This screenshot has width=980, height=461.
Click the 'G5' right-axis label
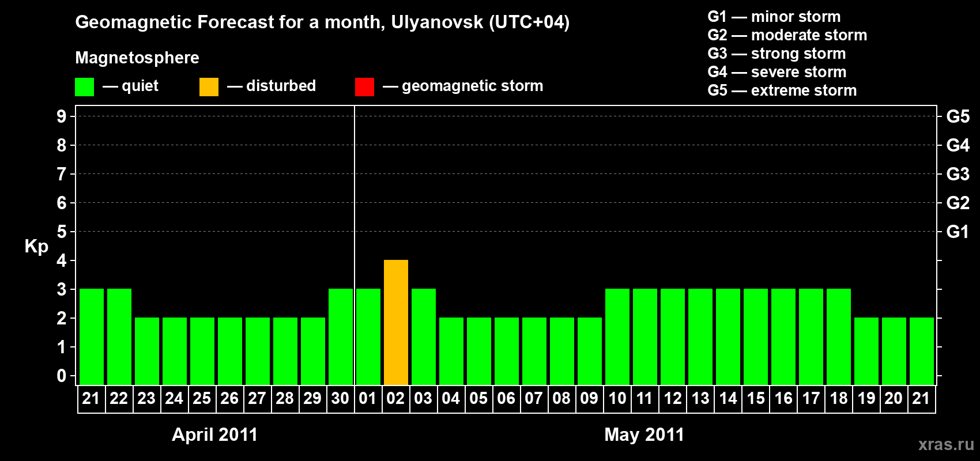[x=958, y=116]
